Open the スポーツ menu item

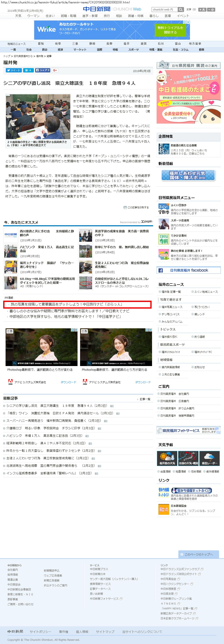click(133, 50)
